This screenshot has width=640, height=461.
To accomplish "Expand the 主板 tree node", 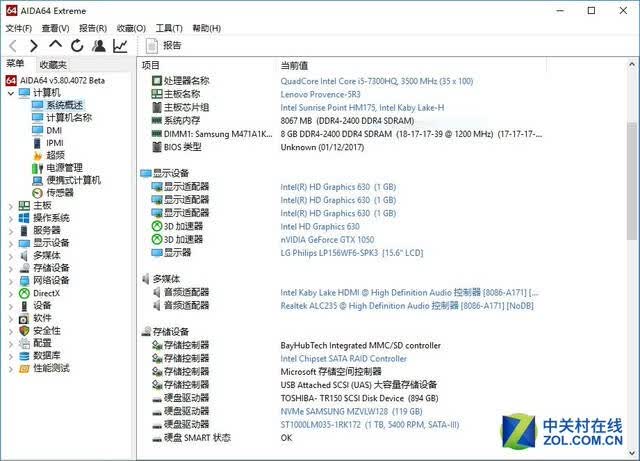I will (x=11, y=206).
